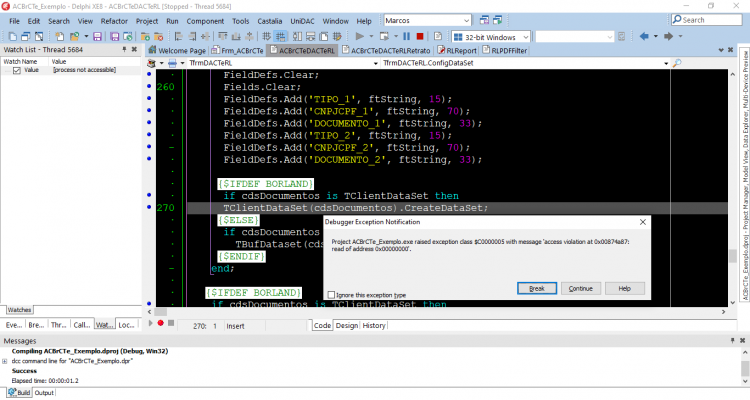Click the red Program Reset stop icon
Viewport: 750px width, 400px height.
420,36
